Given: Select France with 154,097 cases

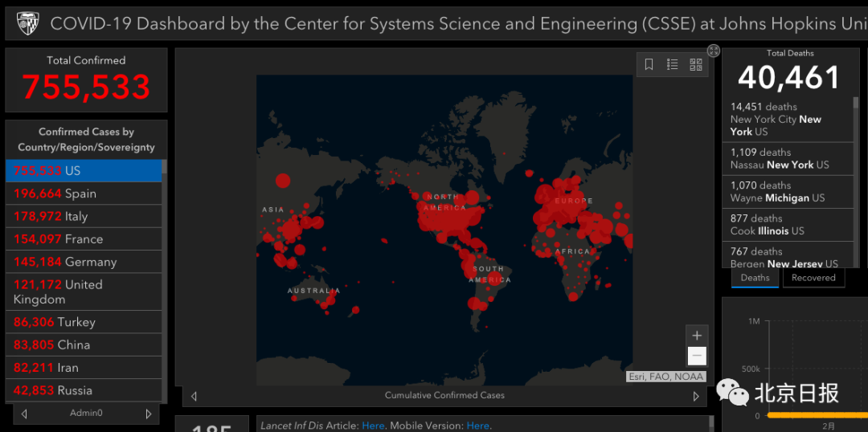Looking at the screenshot, I should 84,239.
